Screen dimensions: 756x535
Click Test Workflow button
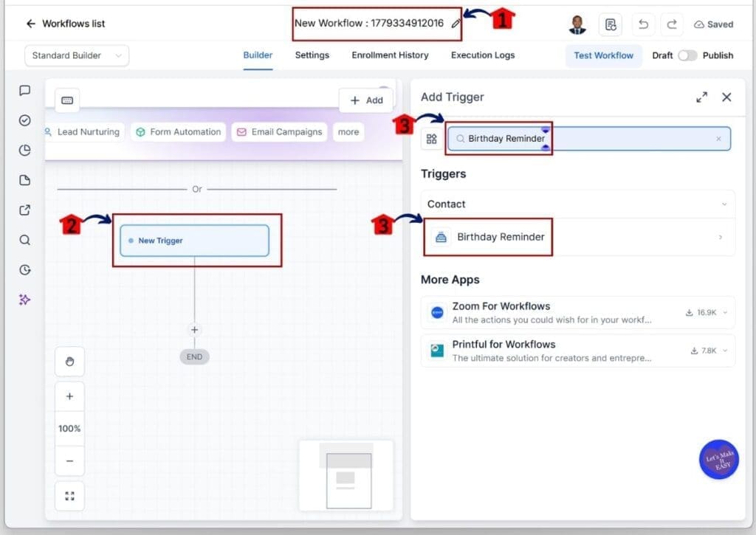pyautogui.click(x=604, y=55)
